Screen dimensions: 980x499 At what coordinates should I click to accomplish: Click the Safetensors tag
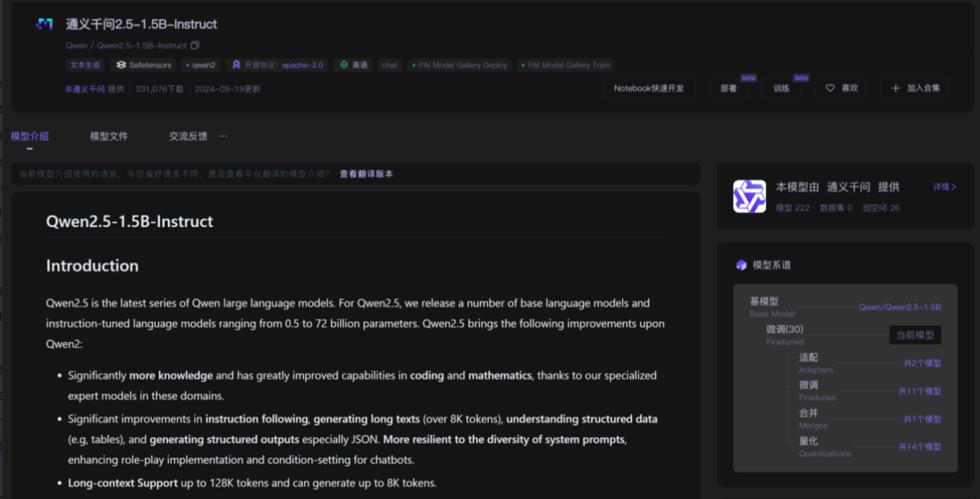(x=144, y=65)
